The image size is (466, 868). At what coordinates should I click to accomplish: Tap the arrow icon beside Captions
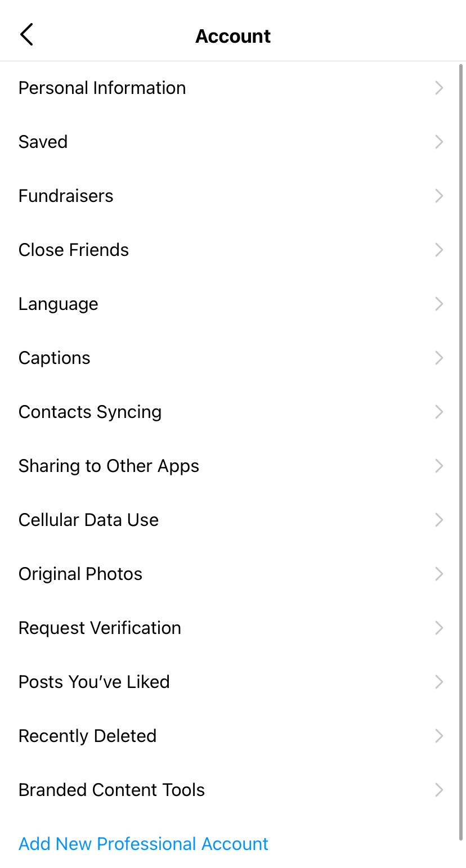click(x=439, y=358)
